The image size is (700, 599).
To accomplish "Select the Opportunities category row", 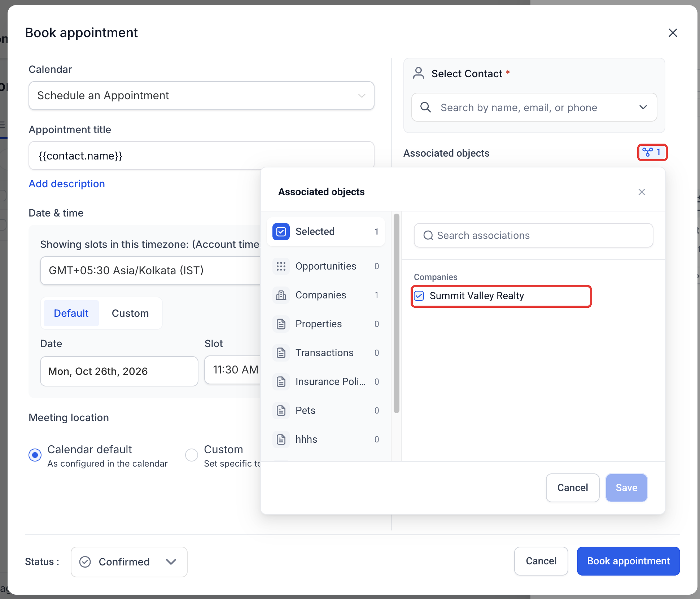I will (326, 266).
